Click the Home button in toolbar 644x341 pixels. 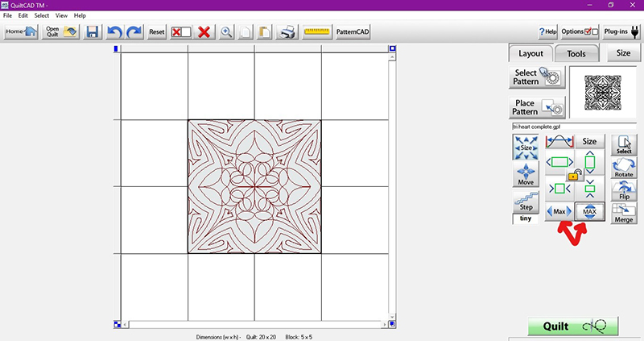(x=20, y=31)
